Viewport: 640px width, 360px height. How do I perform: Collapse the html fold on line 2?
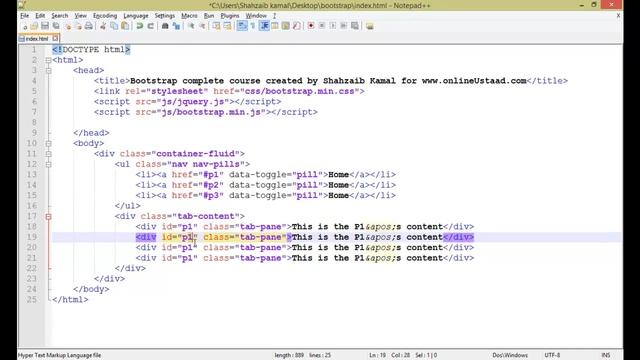pos(48,60)
